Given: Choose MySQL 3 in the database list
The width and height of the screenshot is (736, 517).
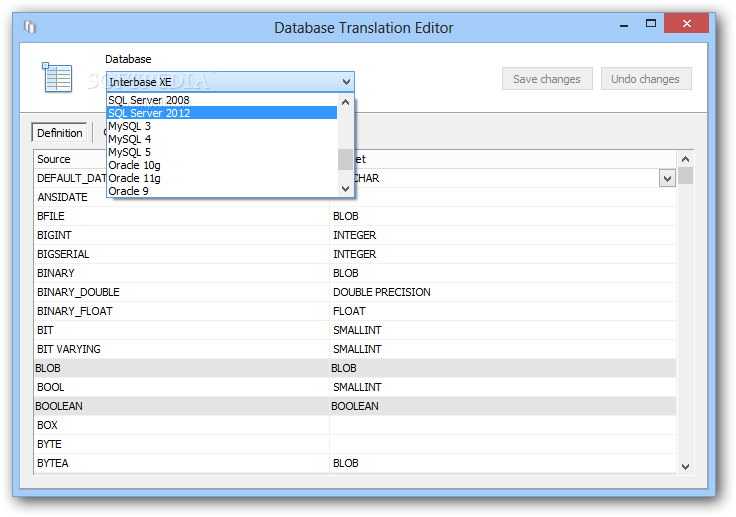Looking at the screenshot, I should click(222, 126).
